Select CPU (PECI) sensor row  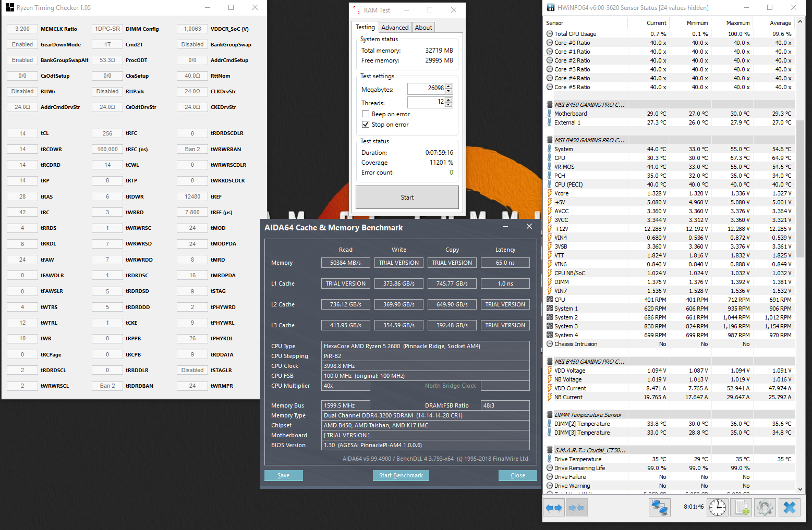pos(669,184)
